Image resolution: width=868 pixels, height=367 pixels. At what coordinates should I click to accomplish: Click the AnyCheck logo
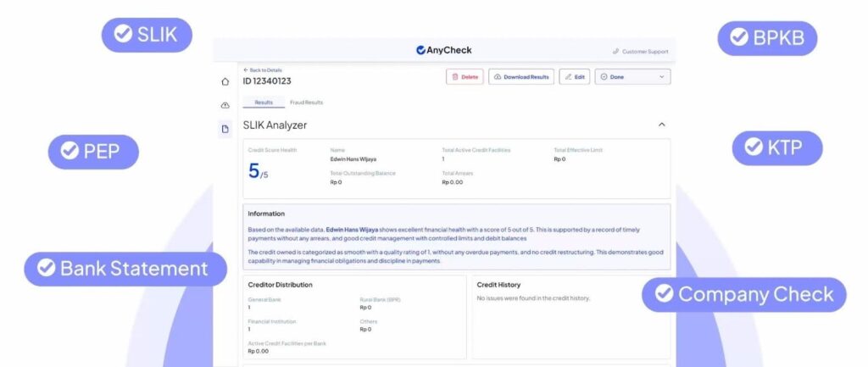(x=444, y=50)
